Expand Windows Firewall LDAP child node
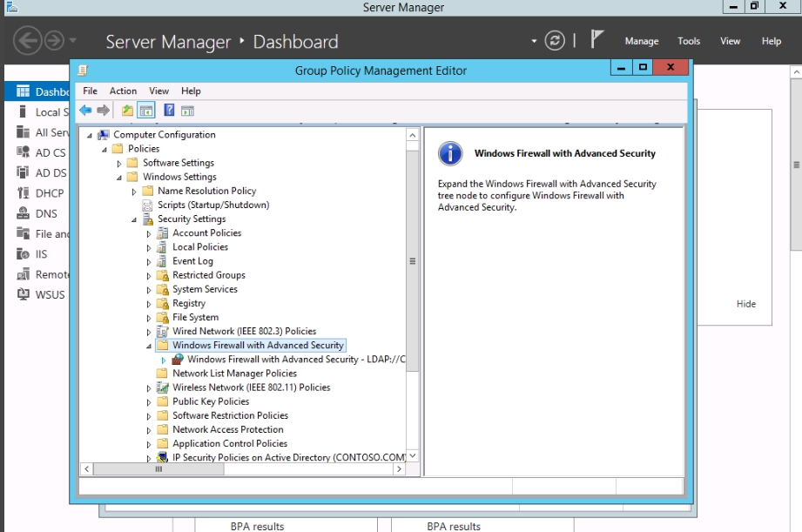This screenshot has width=802, height=532. pos(164,360)
